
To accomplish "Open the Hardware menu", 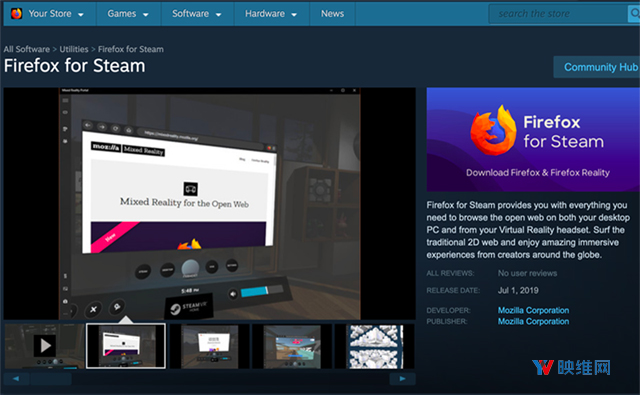I will (265, 13).
